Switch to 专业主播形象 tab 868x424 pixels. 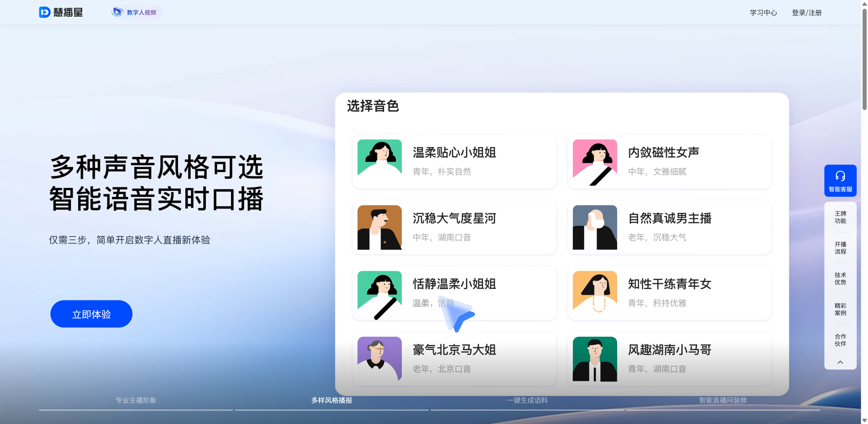136,400
